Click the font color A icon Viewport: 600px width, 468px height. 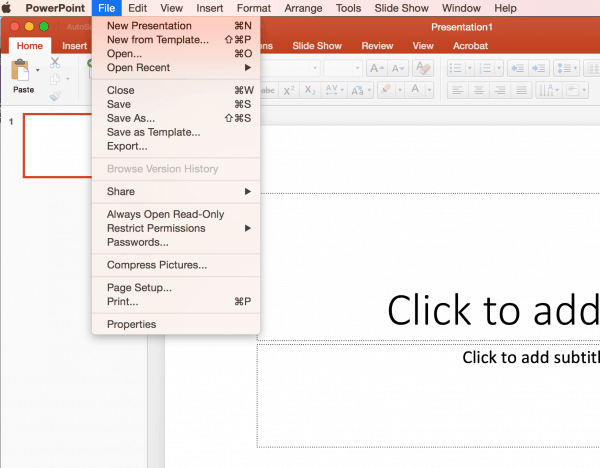(415, 91)
